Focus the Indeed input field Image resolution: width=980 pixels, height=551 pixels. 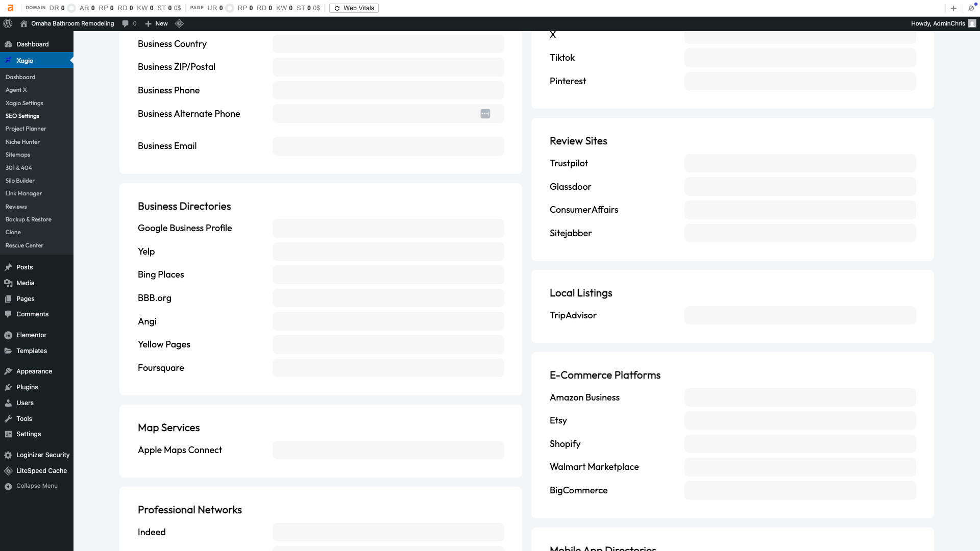point(388,532)
